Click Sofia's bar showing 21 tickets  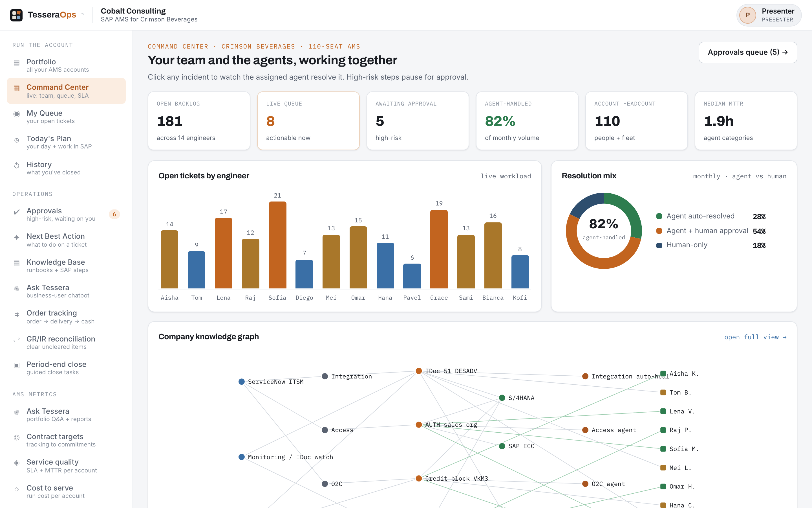(x=277, y=245)
